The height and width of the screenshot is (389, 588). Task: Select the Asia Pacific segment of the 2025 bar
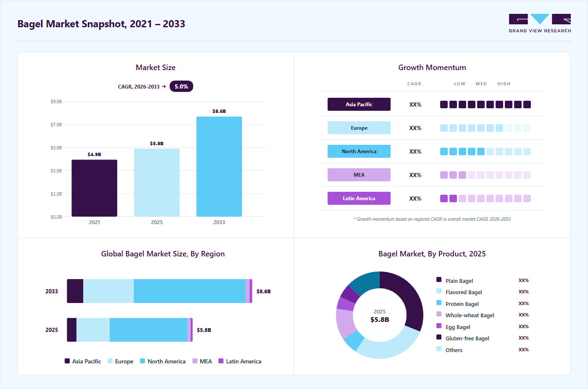tap(72, 330)
